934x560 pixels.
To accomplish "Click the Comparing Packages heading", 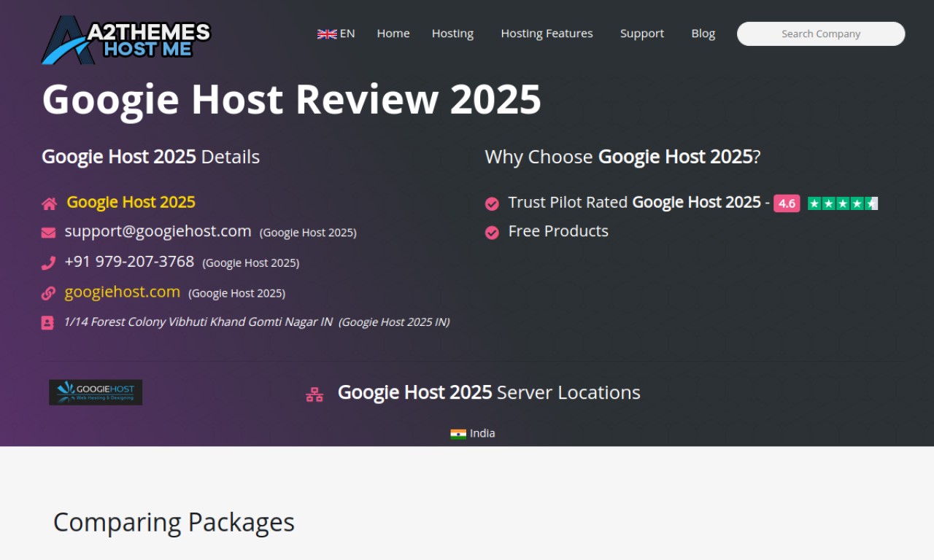I will (x=174, y=522).
